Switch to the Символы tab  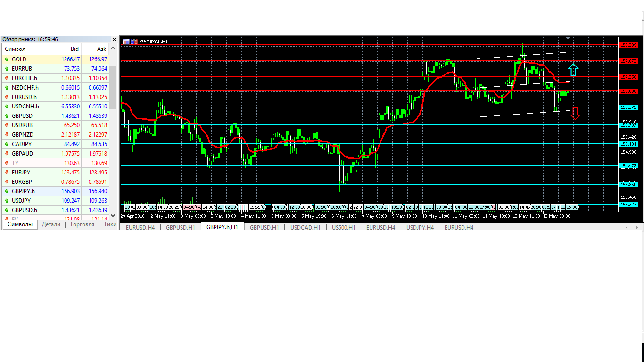point(20,225)
